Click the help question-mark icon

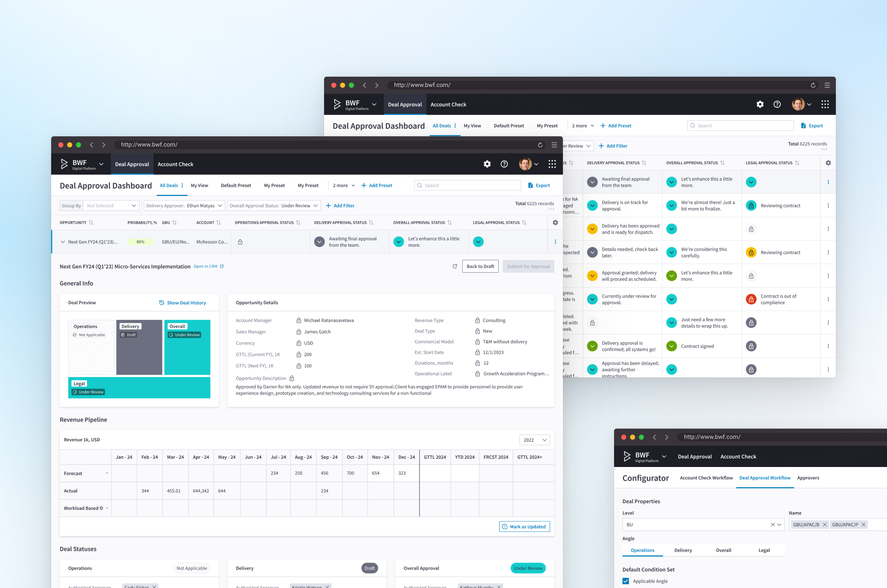pyautogui.click(x=504, y=164)
